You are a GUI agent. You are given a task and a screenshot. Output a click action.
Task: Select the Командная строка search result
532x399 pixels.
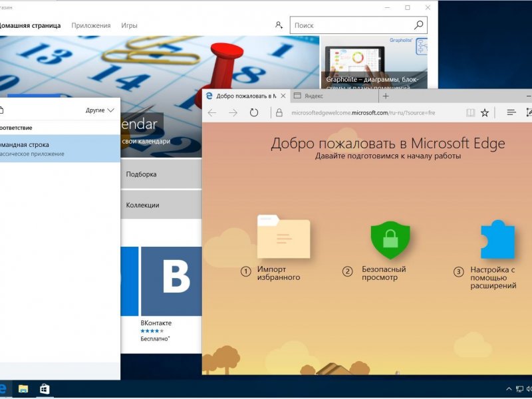(x=60, y=148)
